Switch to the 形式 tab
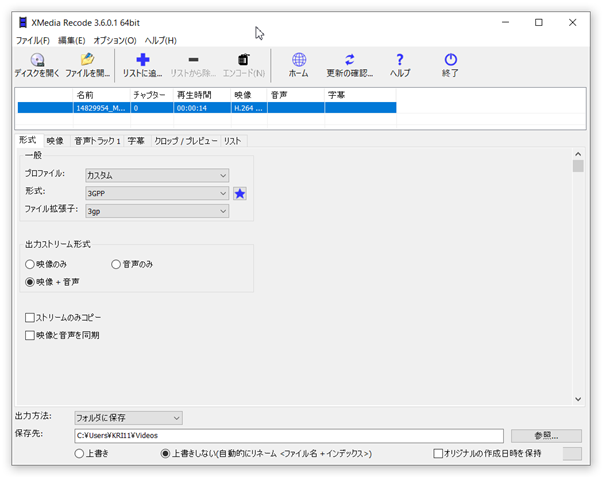This screenshot has height=477, width=602. click(x=28, y=140)
